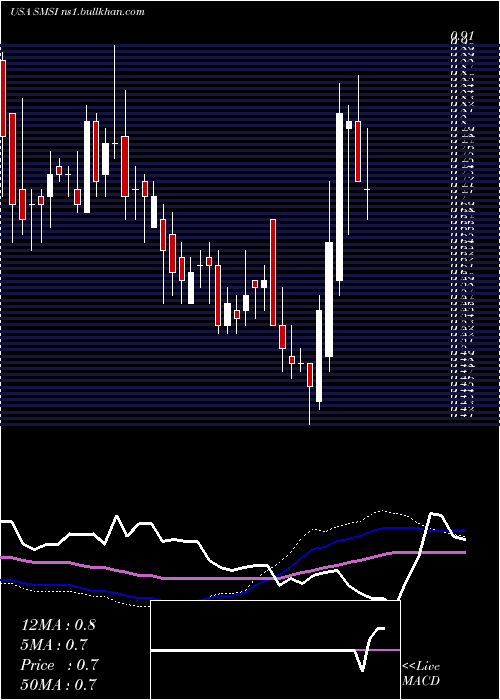Image resolution: width=500 pixels, height=700 pixels.
Task: Click the '5MA : 0.7' label
Action: 54,645
